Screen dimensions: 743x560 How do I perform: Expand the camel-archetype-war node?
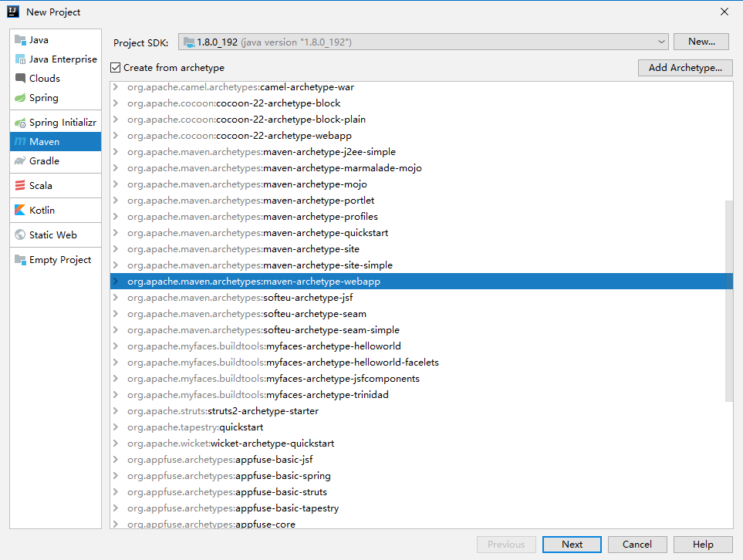[x=115, y=87]
